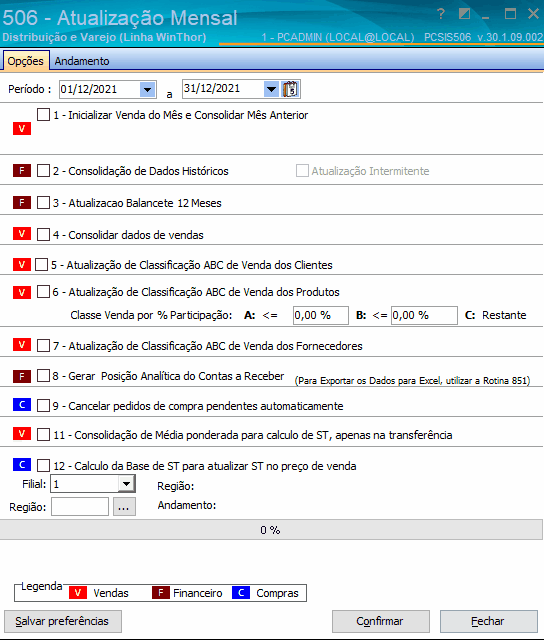
Task: Click the blue Compras legend swatch
Action: [x=241, y=593]
